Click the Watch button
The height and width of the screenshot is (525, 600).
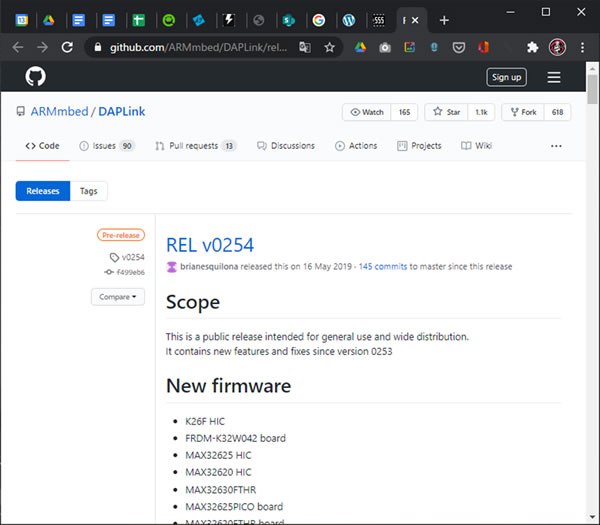click(x=367, y=112)
